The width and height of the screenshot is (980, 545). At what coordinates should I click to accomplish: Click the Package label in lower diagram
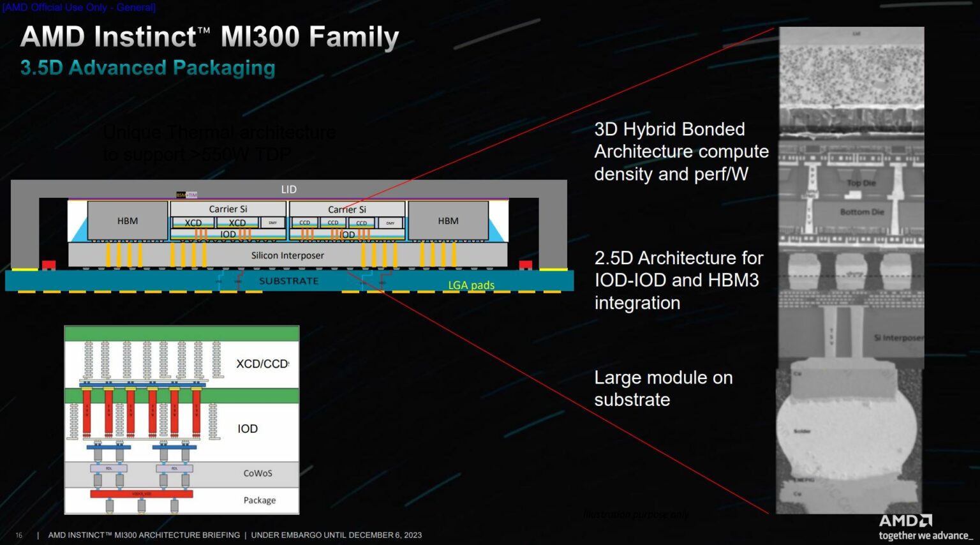click(x=260, y=500)
